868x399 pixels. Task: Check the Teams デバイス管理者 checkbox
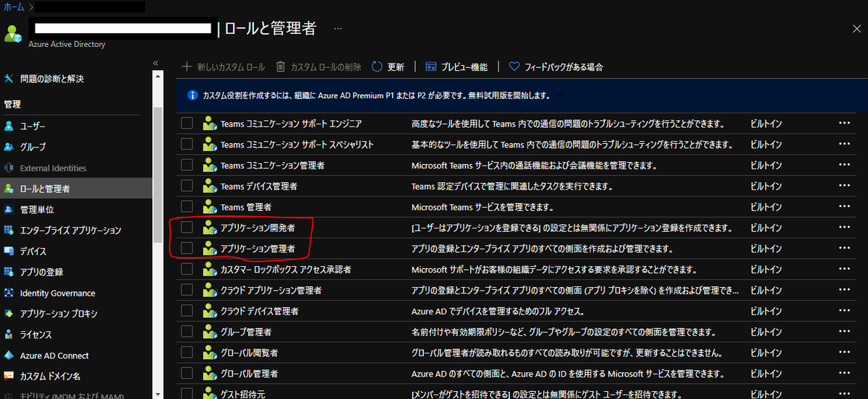click(x=187, y=186)
